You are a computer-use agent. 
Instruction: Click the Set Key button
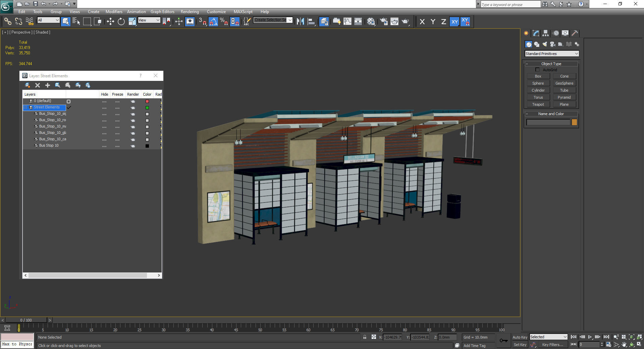pos(520,345)
